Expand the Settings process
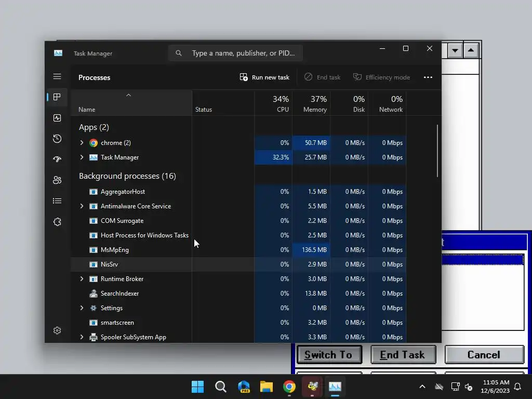532x399 pixels. tap(82, 308)
